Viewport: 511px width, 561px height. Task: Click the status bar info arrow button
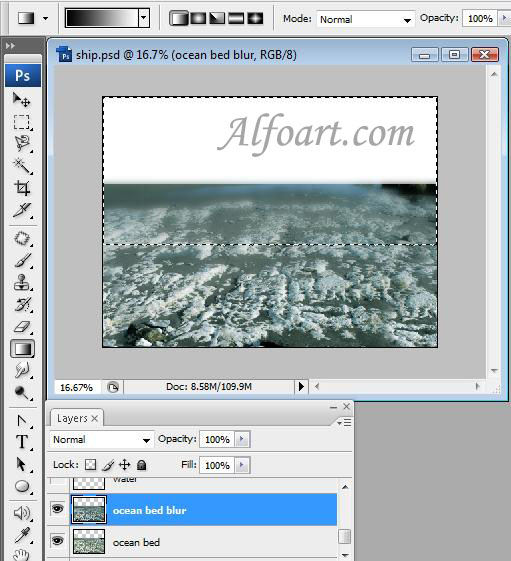pyautogui.click(x=301, y=386)
